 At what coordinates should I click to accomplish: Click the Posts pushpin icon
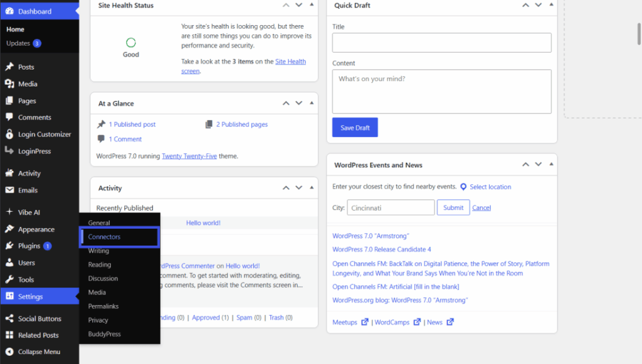tap(9, 66)
